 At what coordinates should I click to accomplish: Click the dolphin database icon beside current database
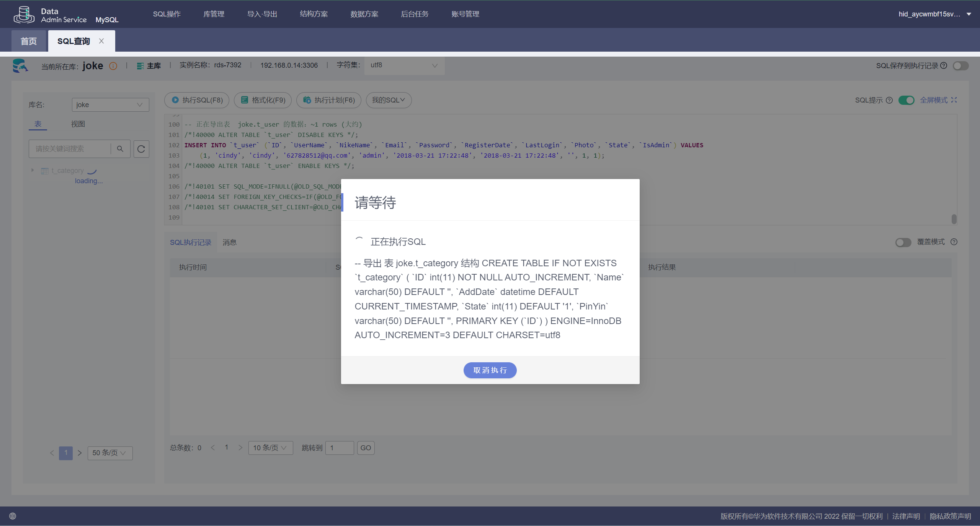pyautogui.click(x=20, y=66)
